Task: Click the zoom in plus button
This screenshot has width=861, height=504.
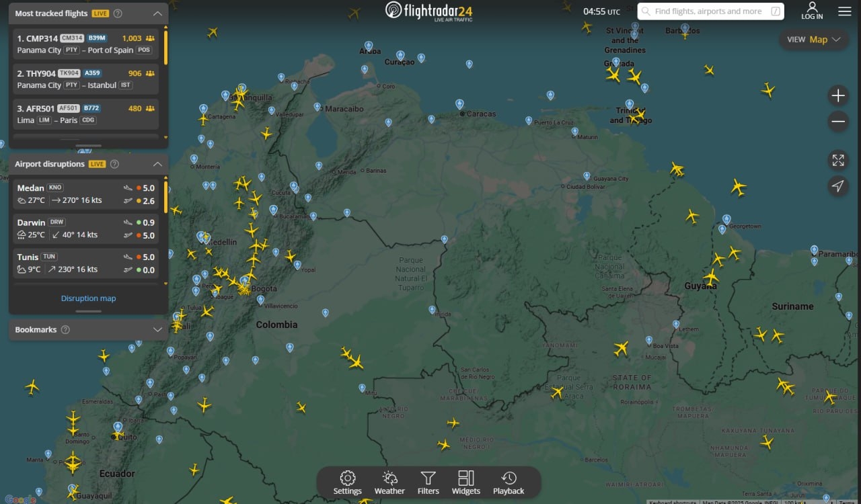Action: [x=838, y=96]
